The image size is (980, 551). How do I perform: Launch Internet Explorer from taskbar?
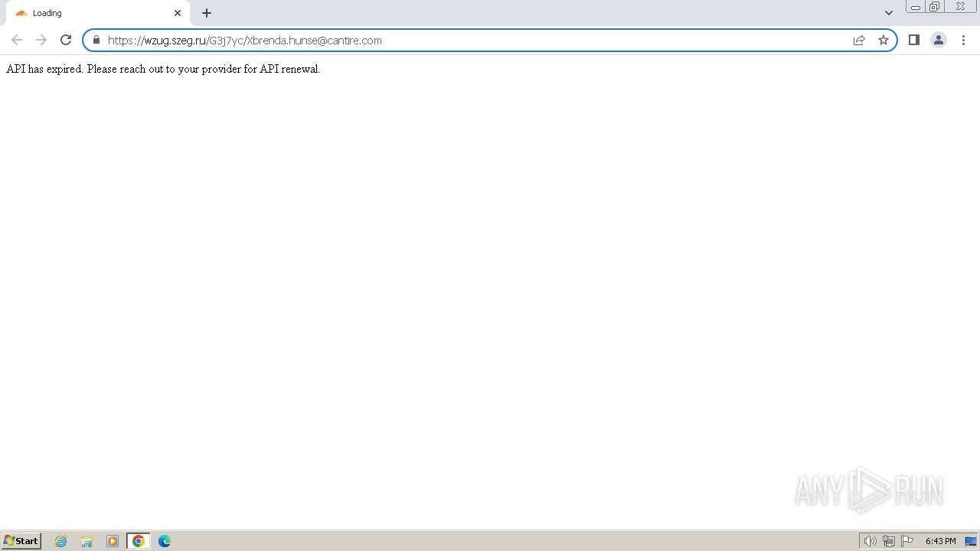click(x=61, y=541)
